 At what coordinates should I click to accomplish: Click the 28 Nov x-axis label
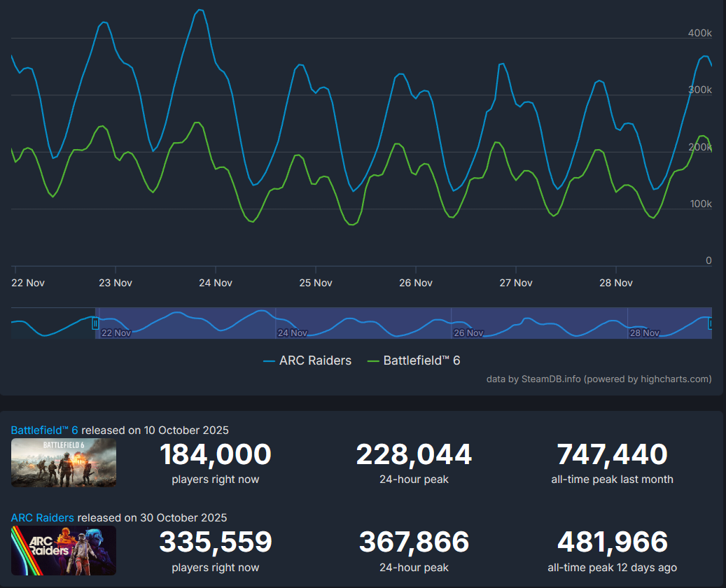[x=616, y=283]
